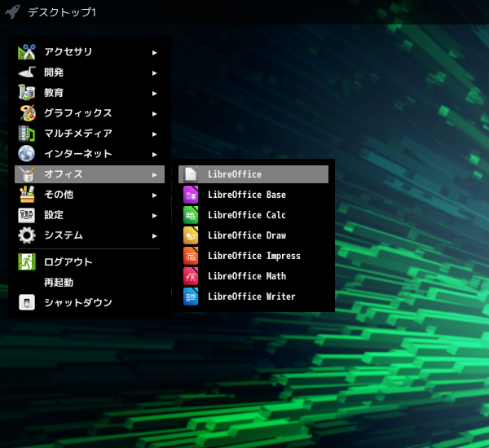
Task: Open the マルチメディア menu category
Action: pos(90,134)
